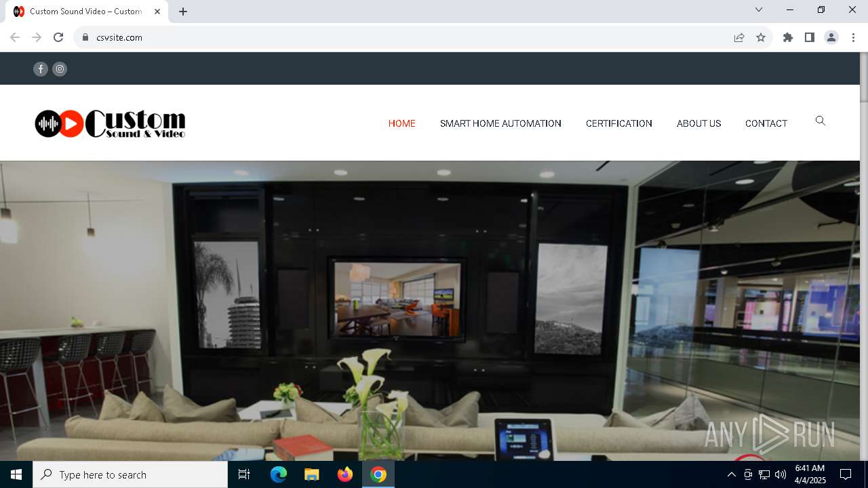868x488 pixels.
Task: Open volume control tray icon
Action: 781,474
